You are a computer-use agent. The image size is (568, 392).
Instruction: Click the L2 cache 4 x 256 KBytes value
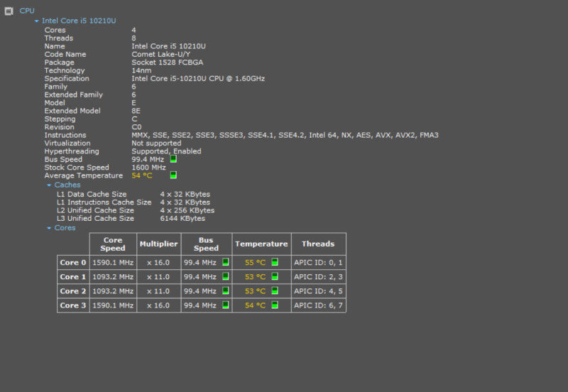pyautogui.click(x=187, y=210)
